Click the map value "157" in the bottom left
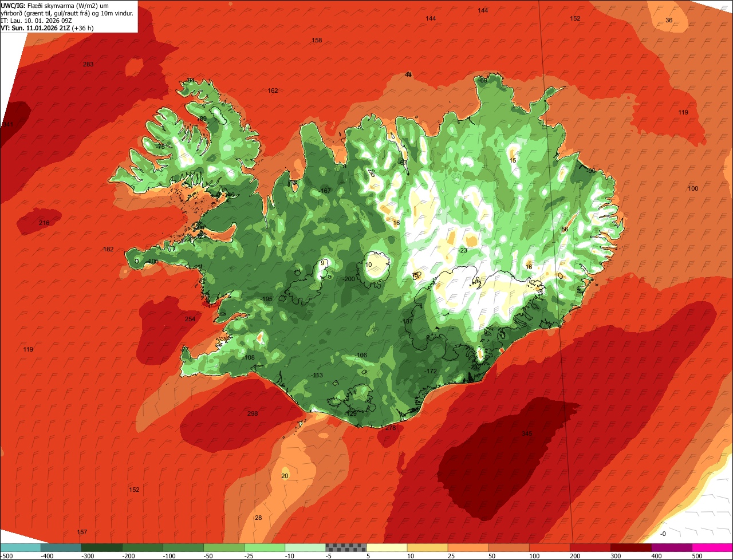 [x=82, y=532]
